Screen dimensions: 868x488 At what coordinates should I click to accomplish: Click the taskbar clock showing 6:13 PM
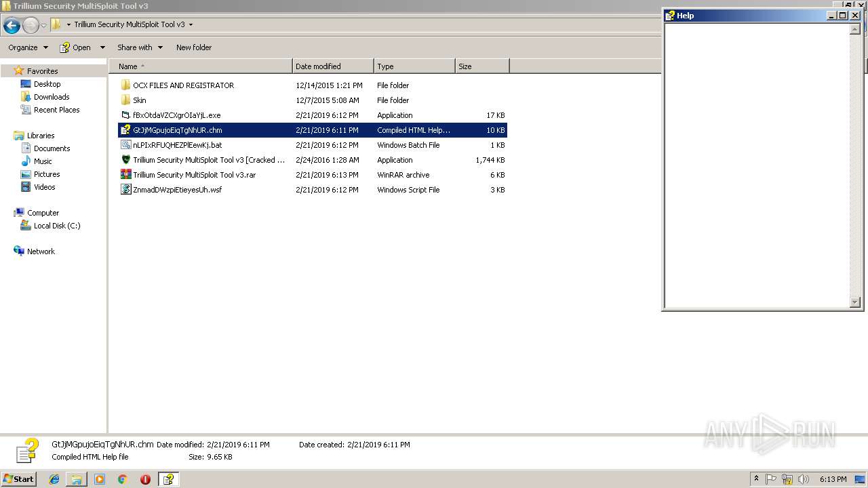point(833,479)
